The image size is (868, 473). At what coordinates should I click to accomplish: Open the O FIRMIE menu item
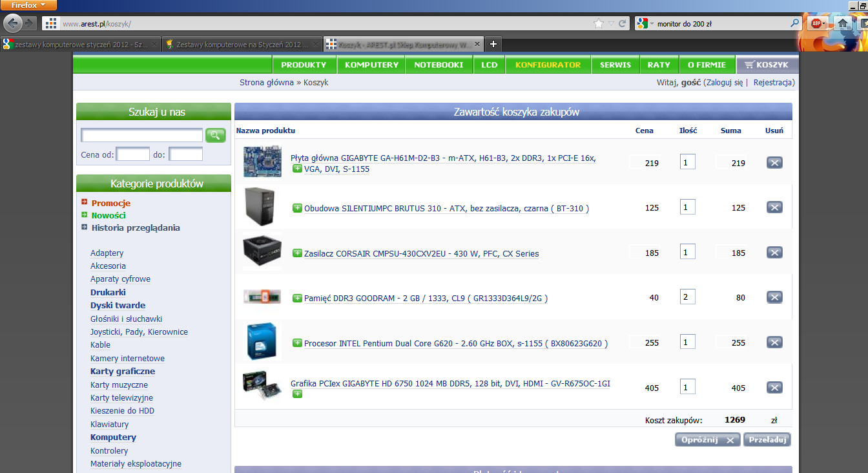pos(707,65)
